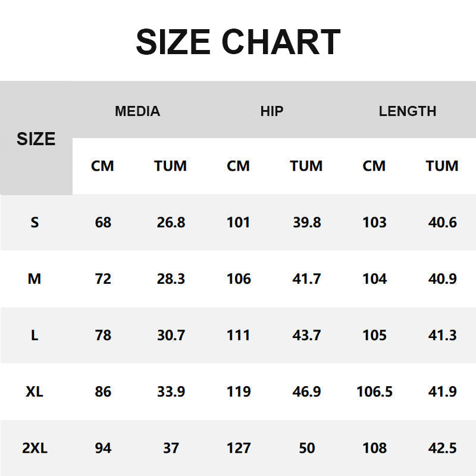This screenshot has width=476, height=476.
Task: Click the 106.5 length value for XL
Action: (x=374, y=392)
